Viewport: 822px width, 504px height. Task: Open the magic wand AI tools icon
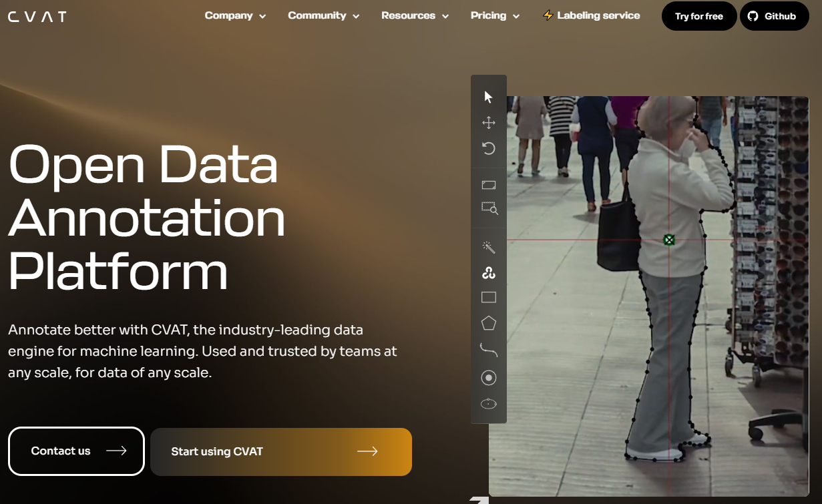489,248
